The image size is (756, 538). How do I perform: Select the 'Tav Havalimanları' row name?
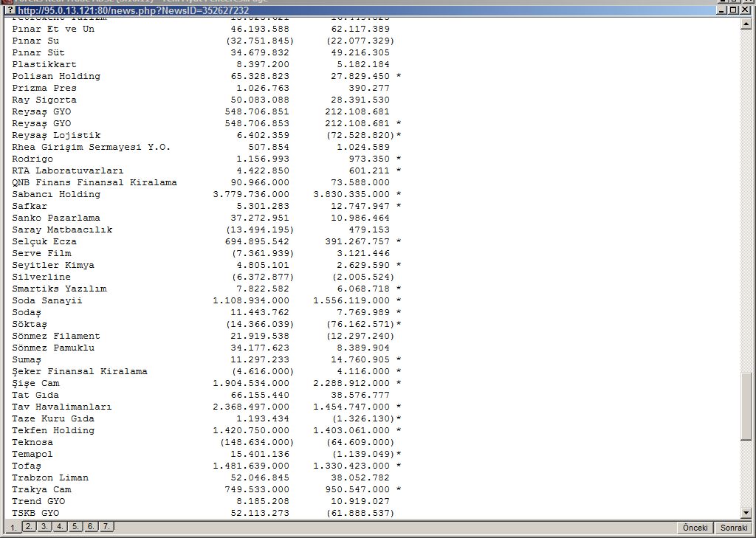click(x=62, y=407)
